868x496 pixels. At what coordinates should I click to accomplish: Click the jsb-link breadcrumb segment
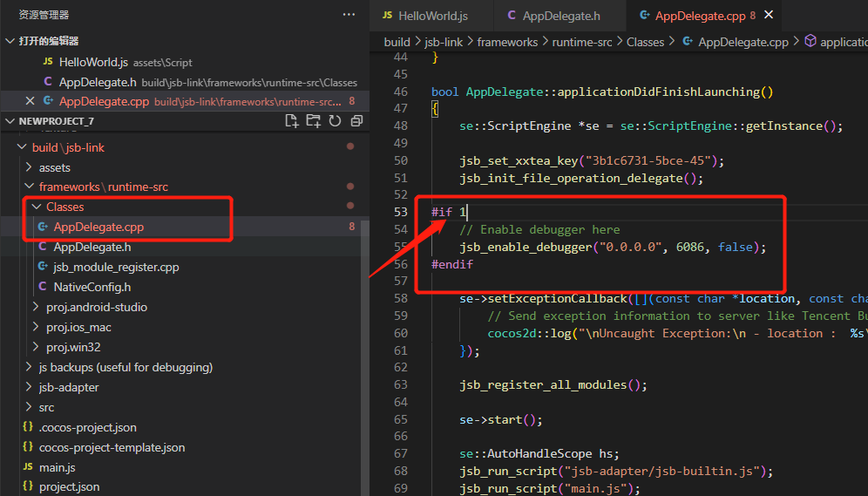(444, 42)
